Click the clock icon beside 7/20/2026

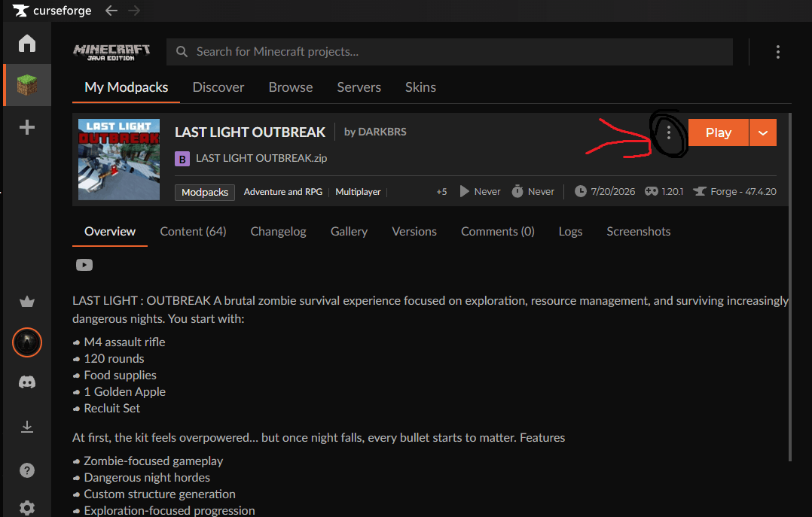point(581,191)
